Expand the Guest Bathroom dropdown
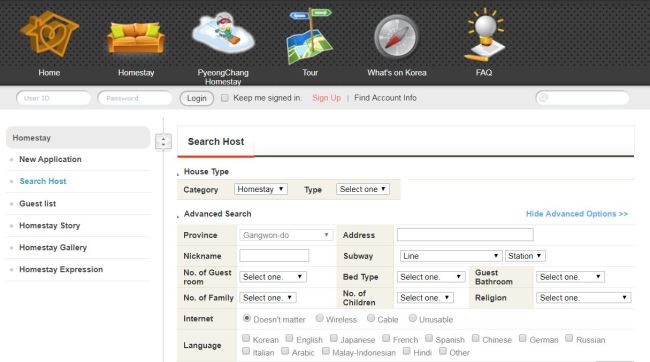650x362 pixels. tap(570, 277)
